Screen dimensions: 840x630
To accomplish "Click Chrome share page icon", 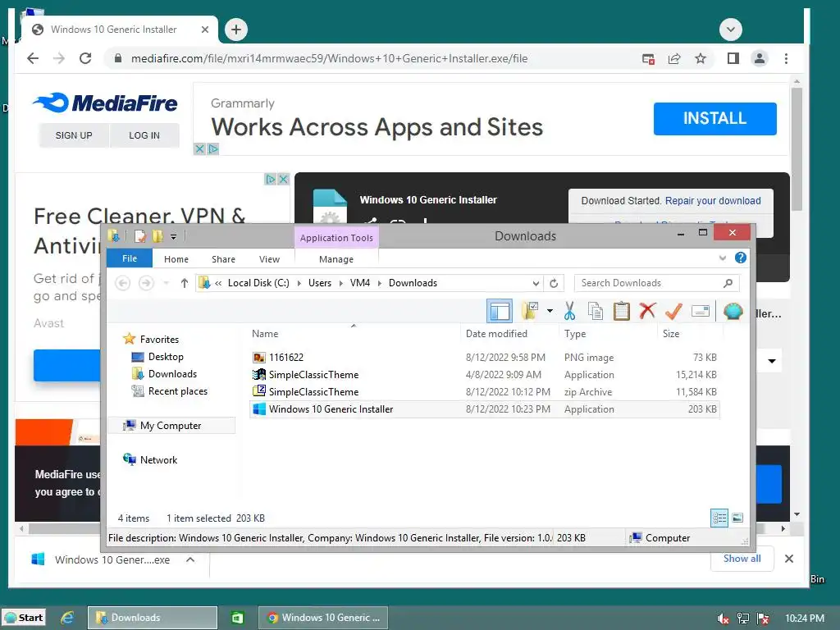I will coord(674,58).
